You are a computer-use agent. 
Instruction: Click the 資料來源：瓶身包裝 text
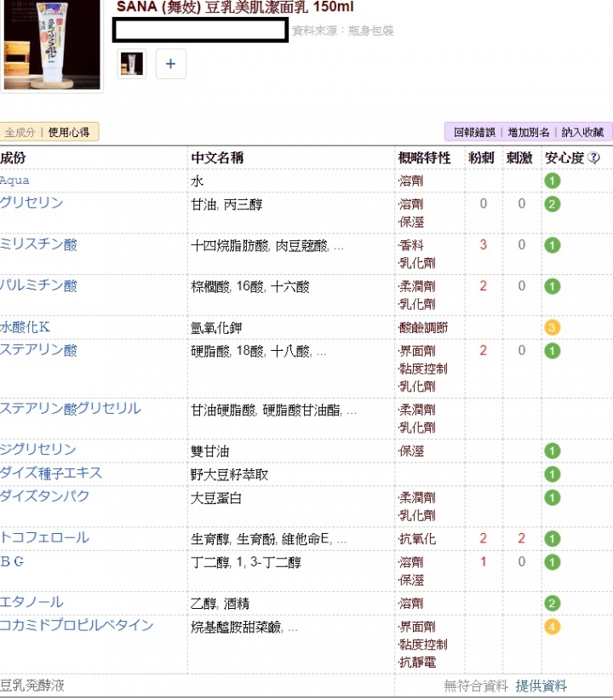(343, 31)
